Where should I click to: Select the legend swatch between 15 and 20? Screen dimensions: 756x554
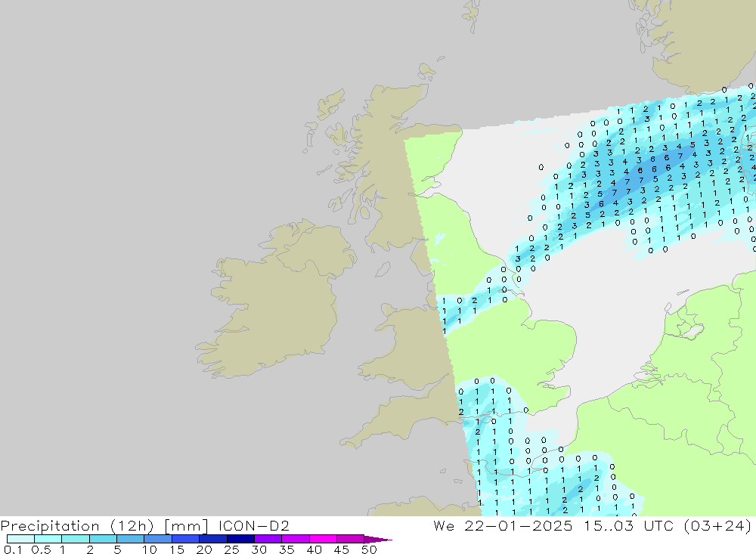click(x=185, y=539)
